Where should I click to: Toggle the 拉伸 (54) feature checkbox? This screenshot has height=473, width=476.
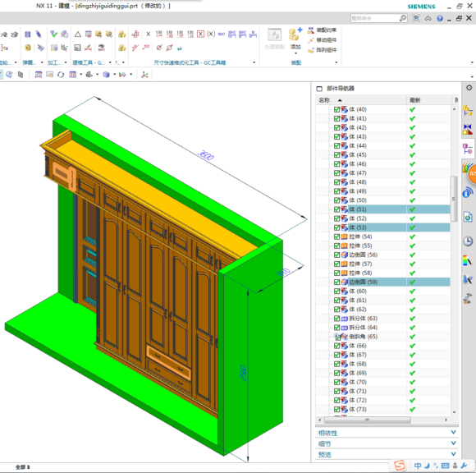click(336, 236)
